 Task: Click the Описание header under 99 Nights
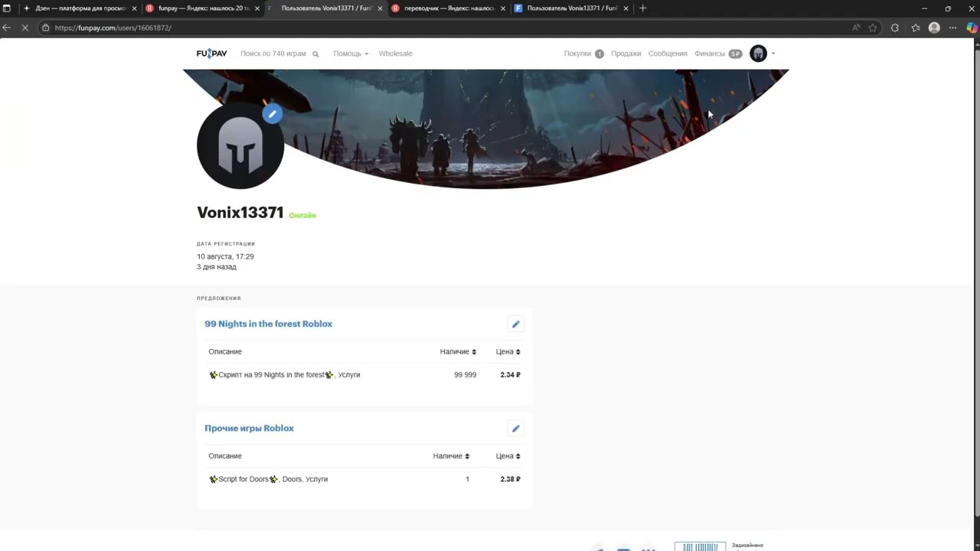pos(225,352)
